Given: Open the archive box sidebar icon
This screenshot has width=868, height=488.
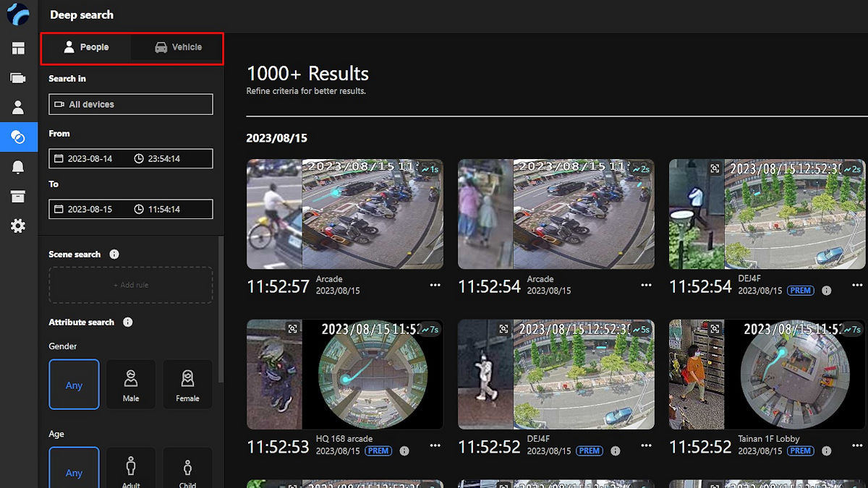Looking at the screenshot, I should coord(18,197).
